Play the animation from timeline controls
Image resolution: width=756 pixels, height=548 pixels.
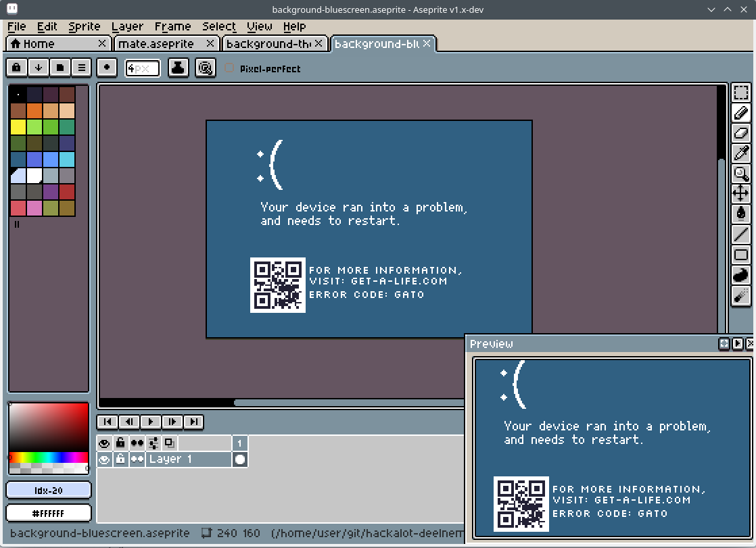tap(150, 422)
